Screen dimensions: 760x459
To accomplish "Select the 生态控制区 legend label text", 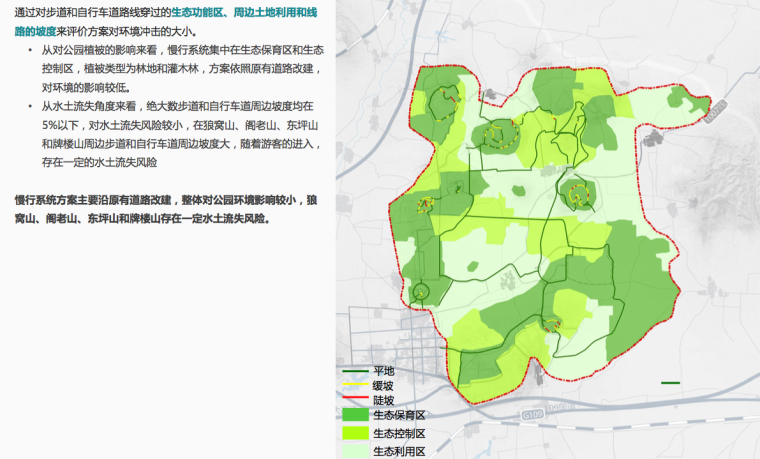I will pyautogui.click(x=399, y=433).
